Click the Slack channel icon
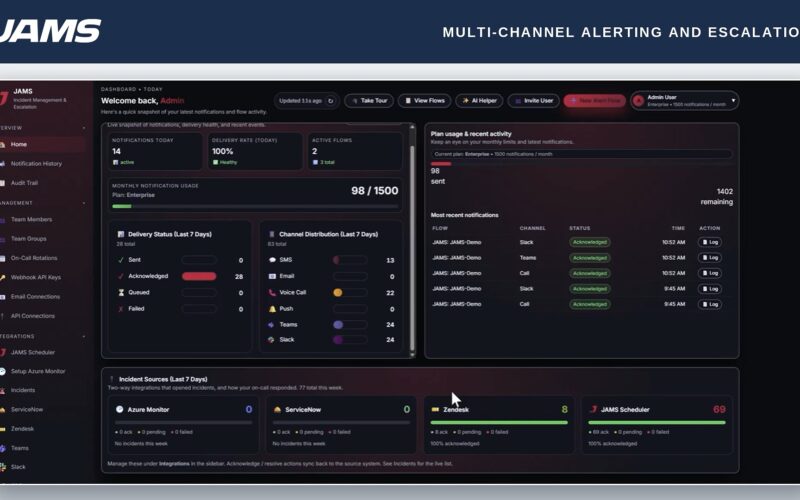This screenshot has height=500, width=800. pos(271,340)
